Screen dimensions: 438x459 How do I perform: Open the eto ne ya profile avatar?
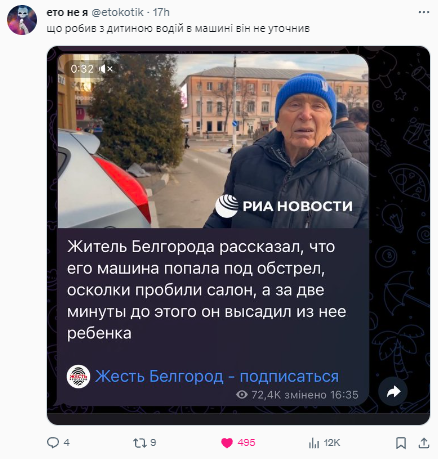click(22, 20)
